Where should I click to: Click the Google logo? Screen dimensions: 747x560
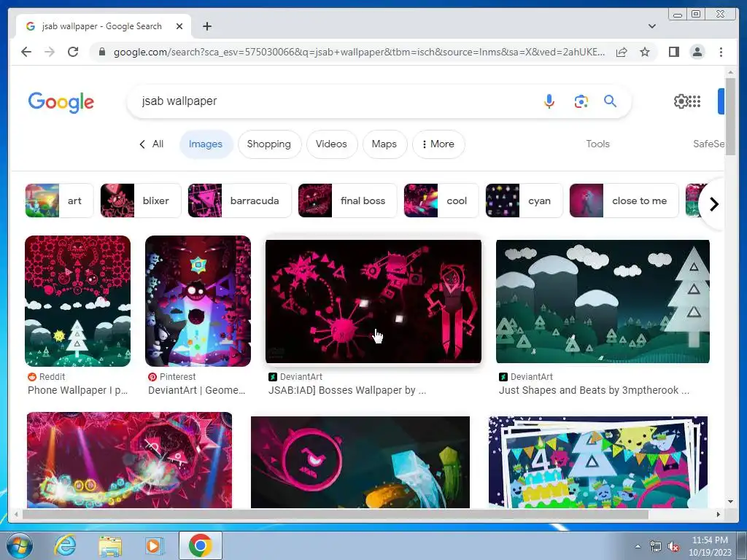click(61, 102)
